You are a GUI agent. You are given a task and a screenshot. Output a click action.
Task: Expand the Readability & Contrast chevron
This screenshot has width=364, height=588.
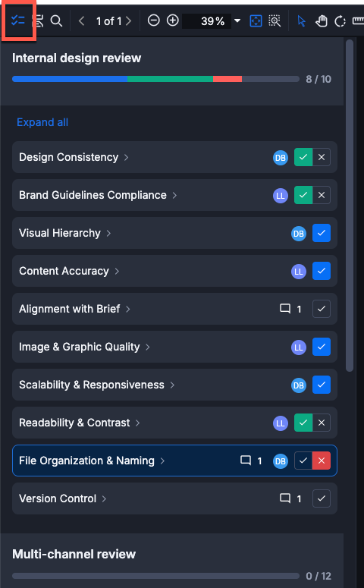138,423
